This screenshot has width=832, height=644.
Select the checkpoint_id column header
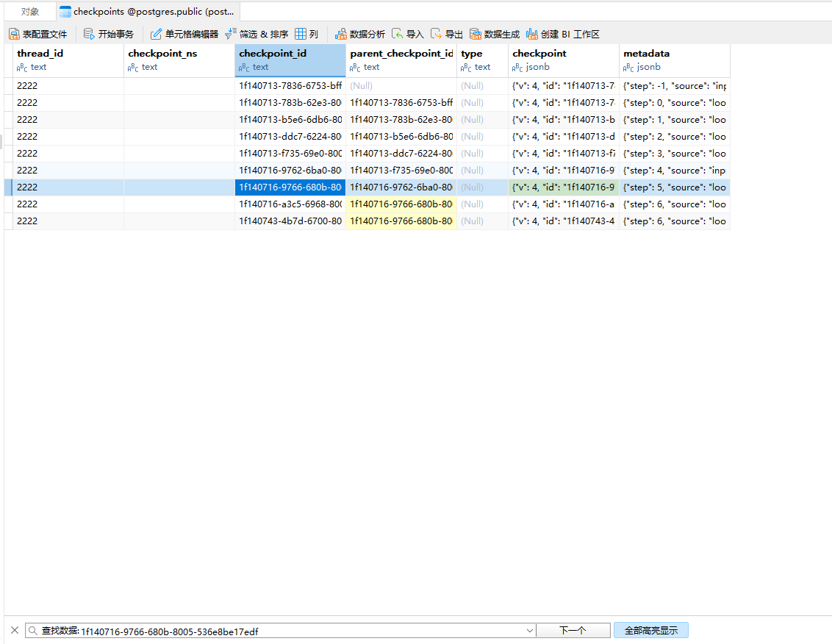point(290,60)
